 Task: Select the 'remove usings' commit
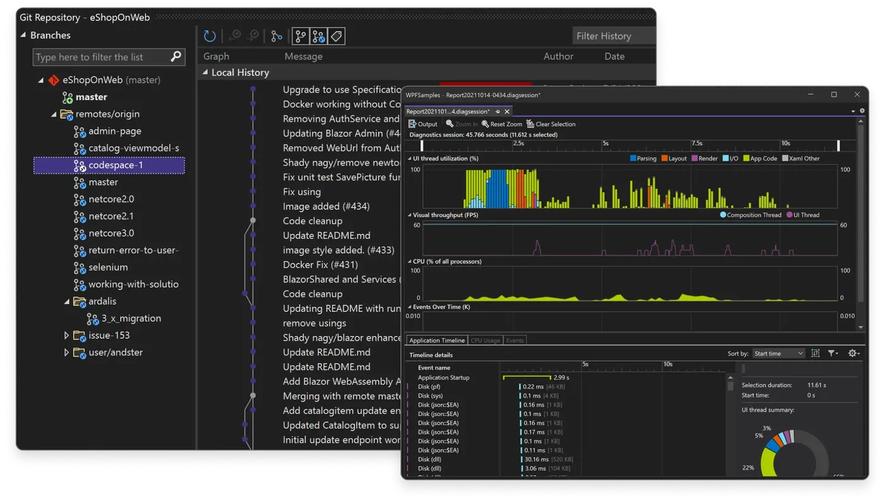click(x=314, y=323)
